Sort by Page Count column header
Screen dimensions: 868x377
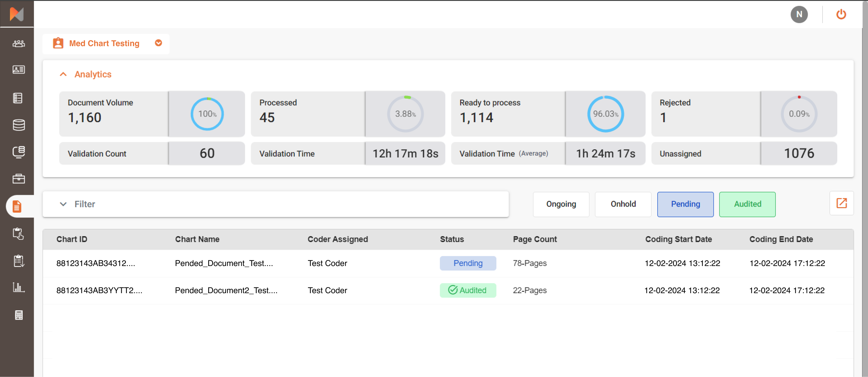point(535,239)
